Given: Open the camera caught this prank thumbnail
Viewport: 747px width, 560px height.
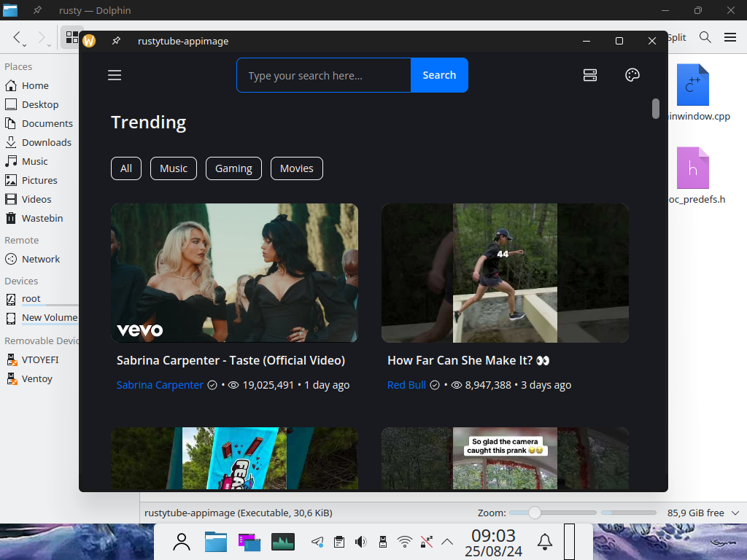Looking at the screenshot, I should [505, 458].
